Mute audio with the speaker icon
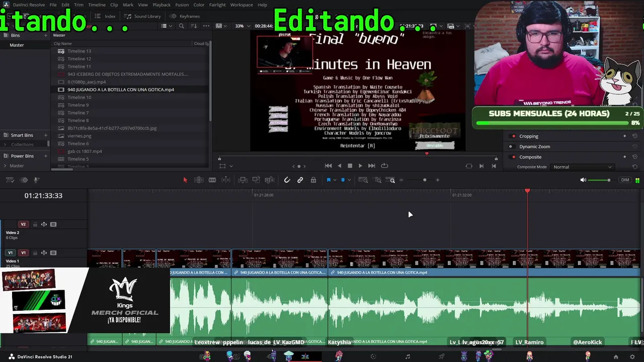 point(583,180)
